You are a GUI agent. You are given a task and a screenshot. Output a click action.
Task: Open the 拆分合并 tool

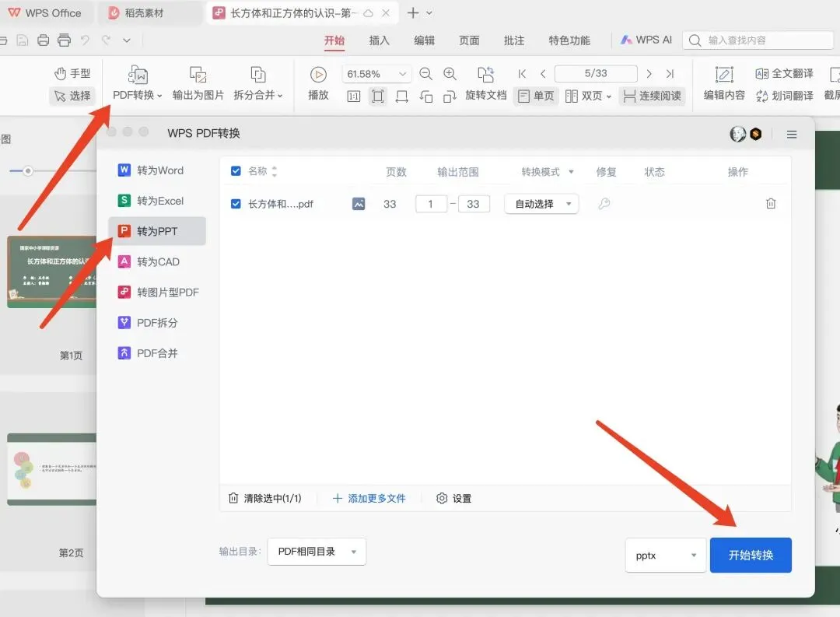(x=257, y=83)
